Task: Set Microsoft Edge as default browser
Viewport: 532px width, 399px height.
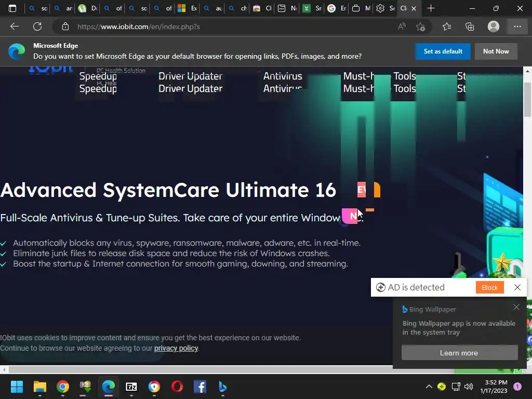Action: tap(443, 51)
